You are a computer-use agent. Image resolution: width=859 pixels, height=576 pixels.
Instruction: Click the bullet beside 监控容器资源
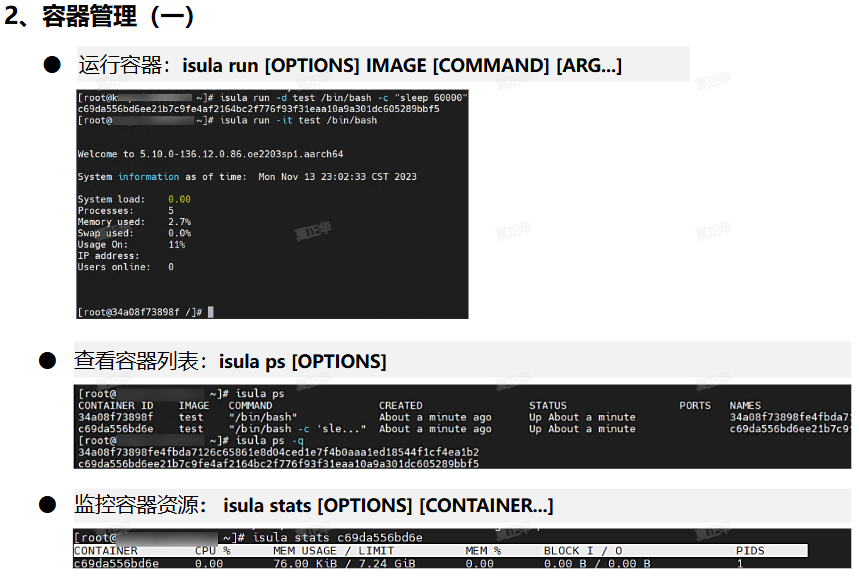47,505
